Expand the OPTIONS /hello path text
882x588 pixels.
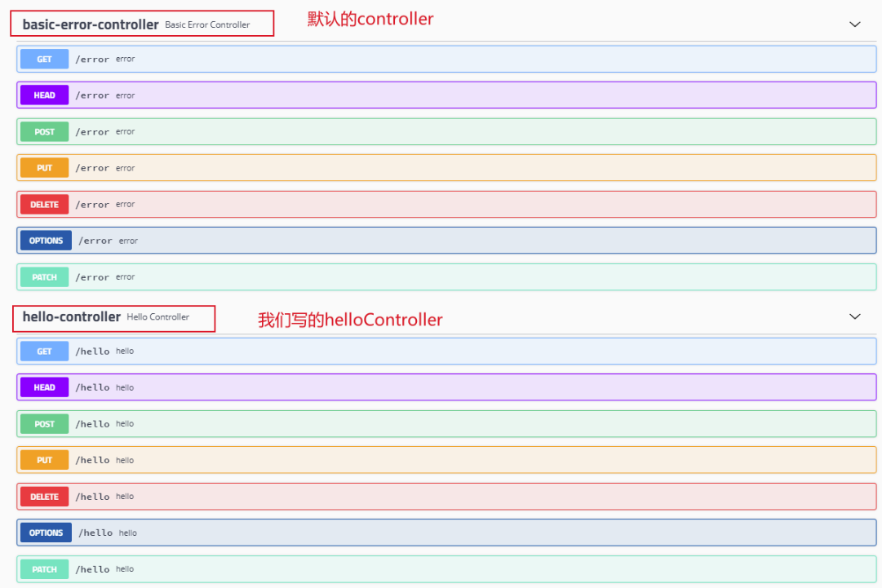point(95,533)
